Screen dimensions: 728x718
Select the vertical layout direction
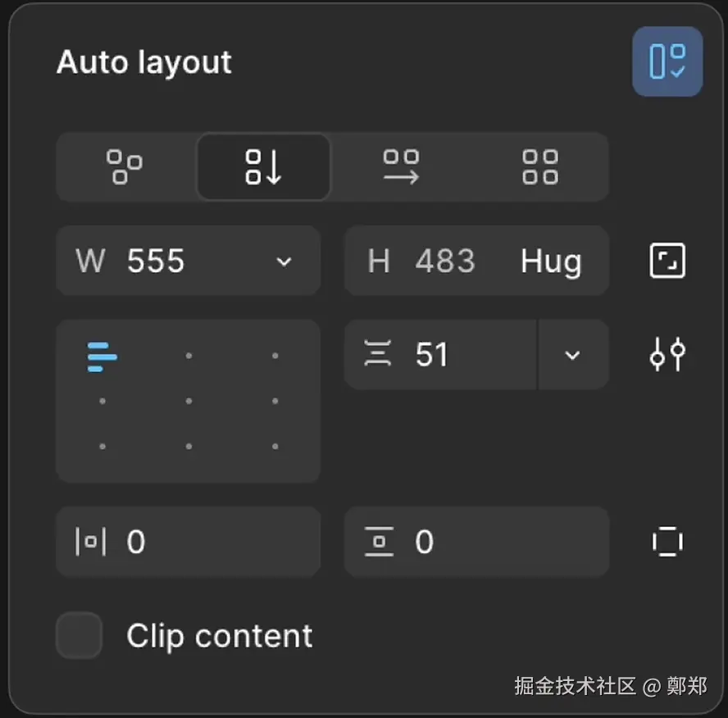[x=263, y=166]
